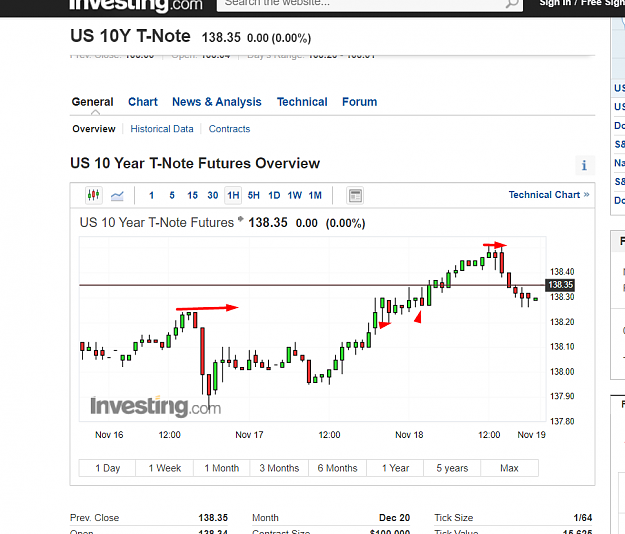Show the 3 Months range
This screenshot has width=625, height=534.
[279, 468]
